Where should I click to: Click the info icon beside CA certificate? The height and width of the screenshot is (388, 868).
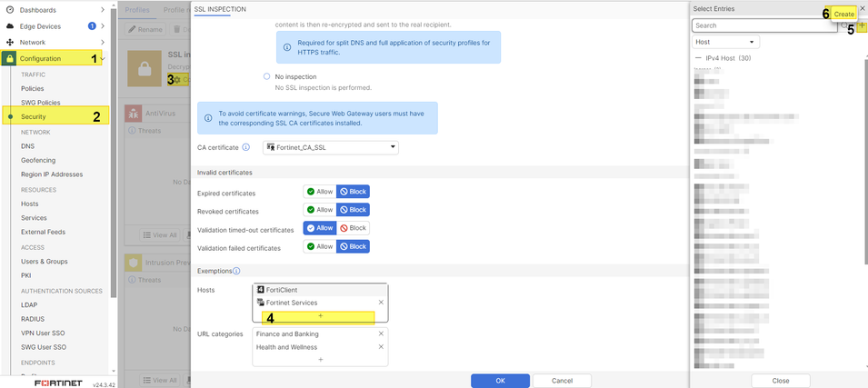tap(246, 147)
